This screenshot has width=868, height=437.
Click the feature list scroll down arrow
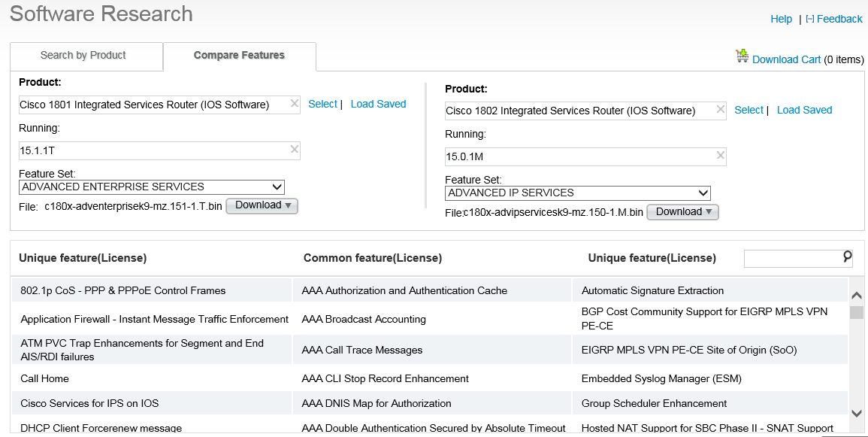click(x=857, y=413)
